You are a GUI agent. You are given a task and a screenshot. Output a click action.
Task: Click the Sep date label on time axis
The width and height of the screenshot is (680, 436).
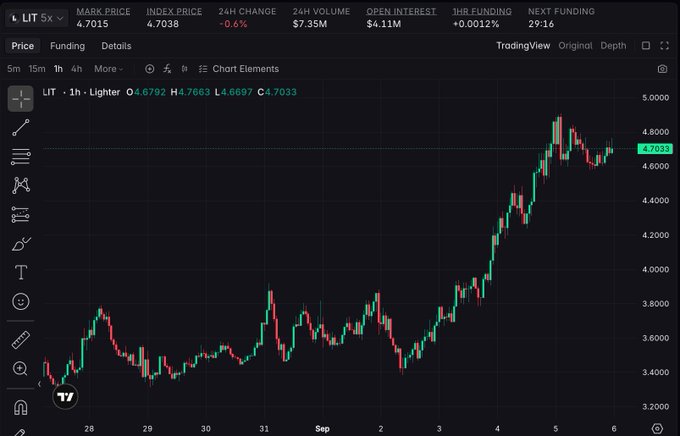pos(322,429)
